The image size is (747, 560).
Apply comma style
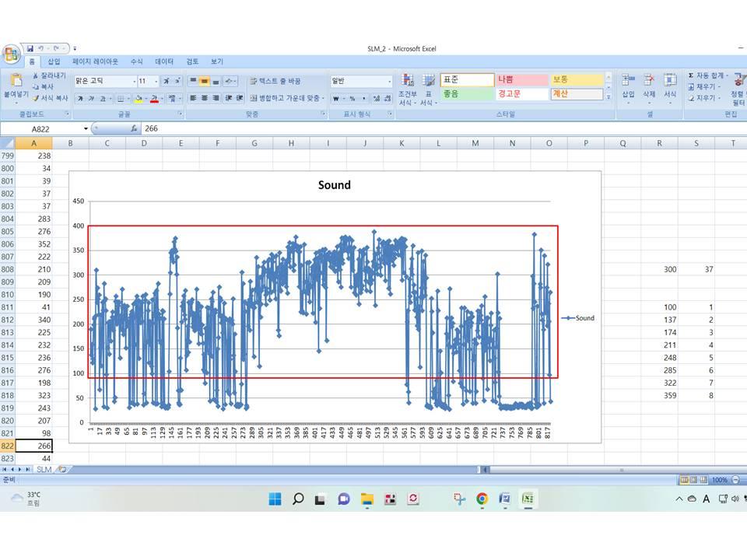pos(364,99)
